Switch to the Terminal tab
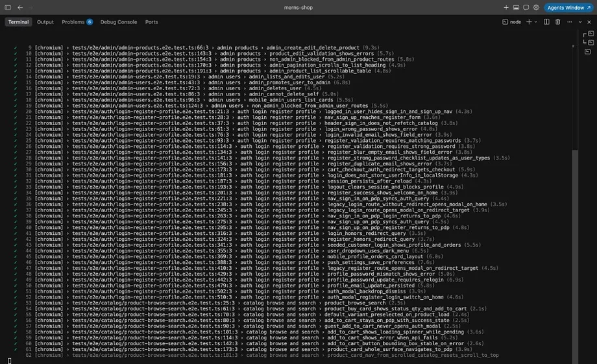The height and width of the screenshot is (364, 597). pyautogui.click(x=18, y=22)
